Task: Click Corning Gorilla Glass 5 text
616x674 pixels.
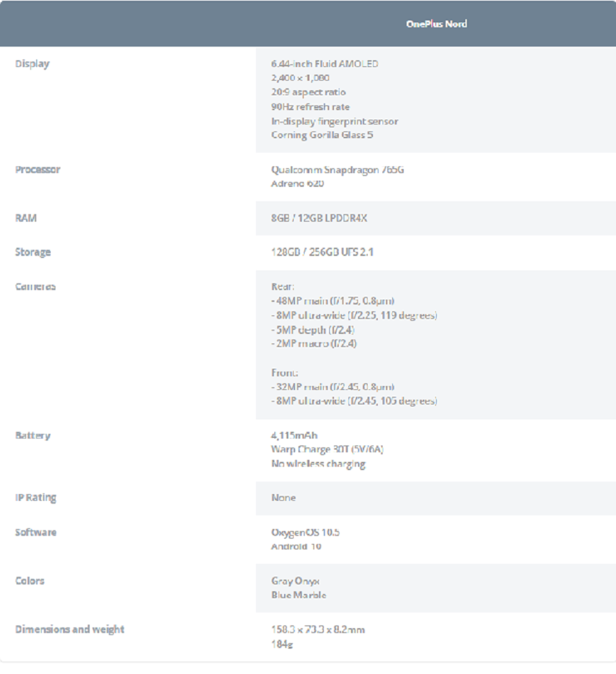Action: (x=322, y=135)
